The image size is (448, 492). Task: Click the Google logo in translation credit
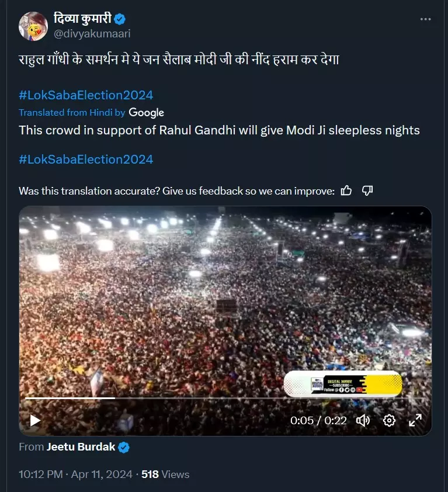coord(146,113)
